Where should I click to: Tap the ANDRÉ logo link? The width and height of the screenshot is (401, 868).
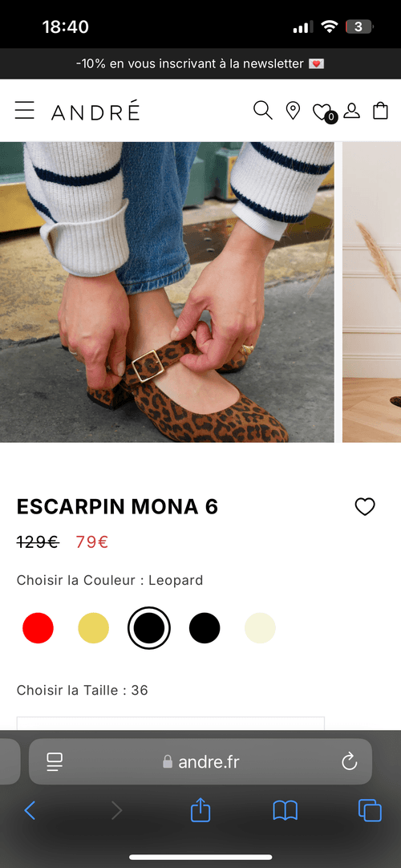pyautogui.click(x=95, y=112)
